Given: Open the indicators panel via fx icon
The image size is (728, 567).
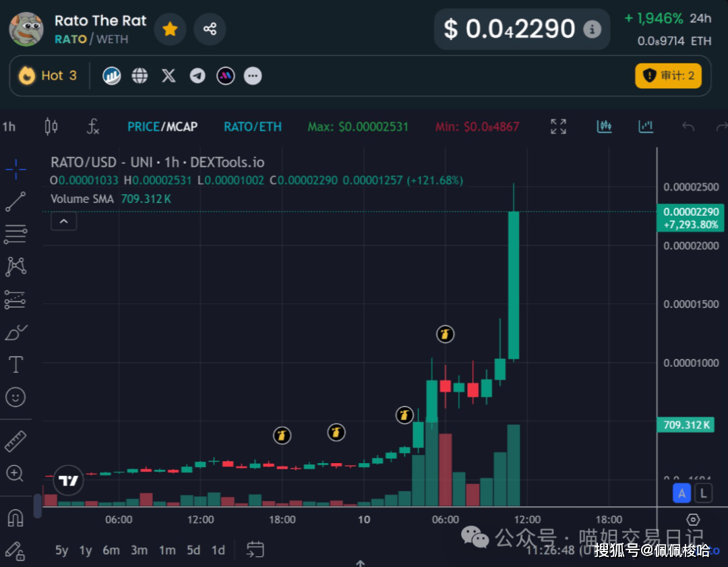Looking at the screenshot, I should pos(93,127).
